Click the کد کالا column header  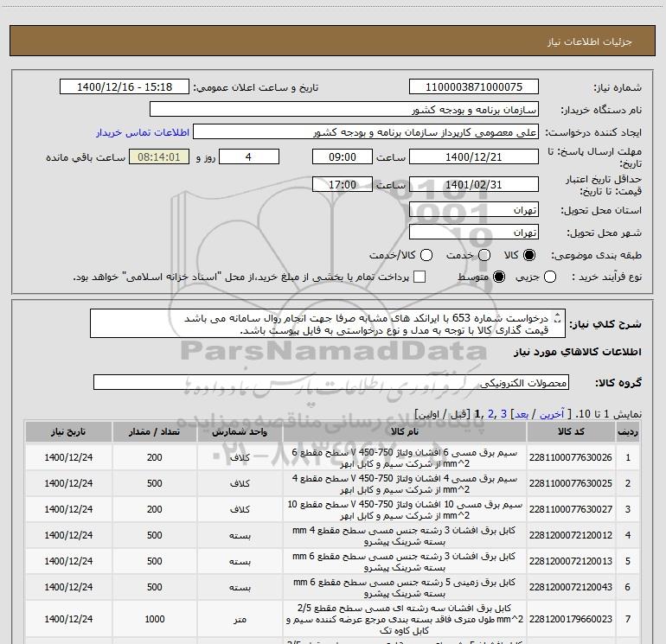pyautogui.click(x=571, y=431)
